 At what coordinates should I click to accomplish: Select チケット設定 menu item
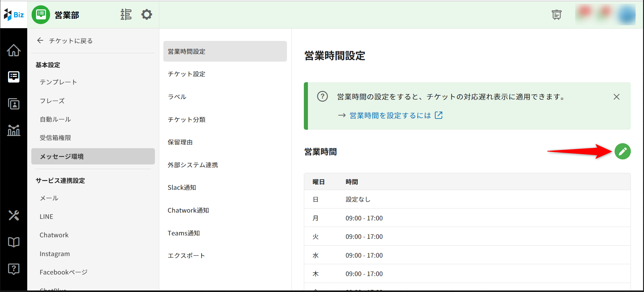[x=187, y=74]
